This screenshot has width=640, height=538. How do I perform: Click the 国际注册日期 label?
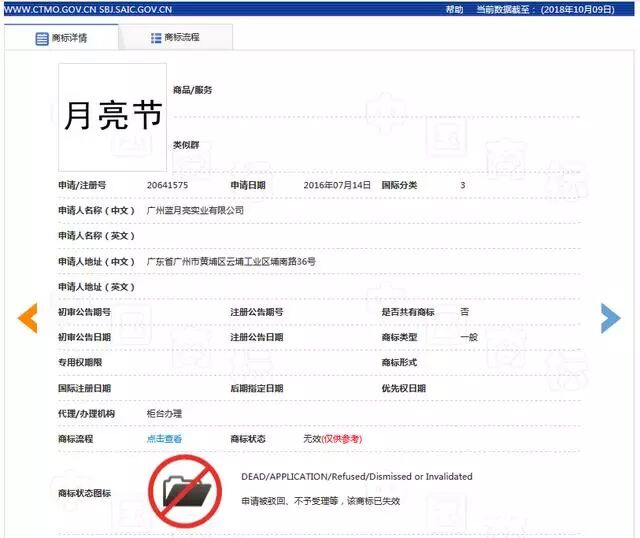coord(84,388)
